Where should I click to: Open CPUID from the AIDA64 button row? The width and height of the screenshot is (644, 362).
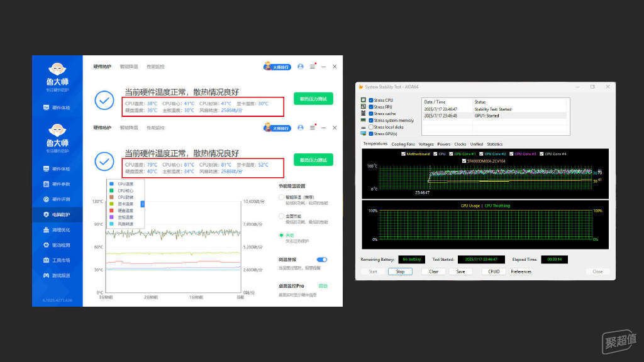(x=494, y=271)
